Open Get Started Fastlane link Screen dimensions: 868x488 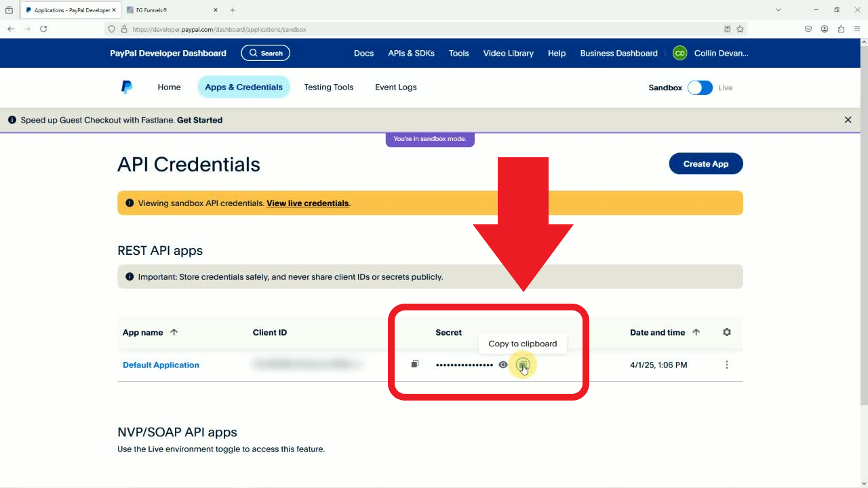pos(199,120)
